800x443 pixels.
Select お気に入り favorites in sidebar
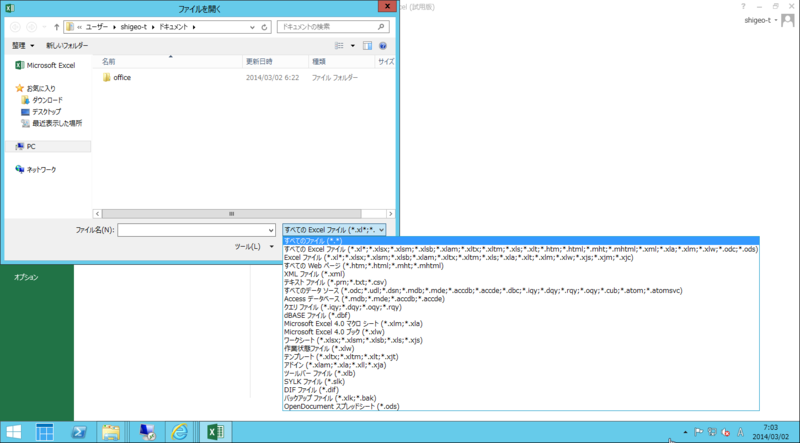coord(36,88)
